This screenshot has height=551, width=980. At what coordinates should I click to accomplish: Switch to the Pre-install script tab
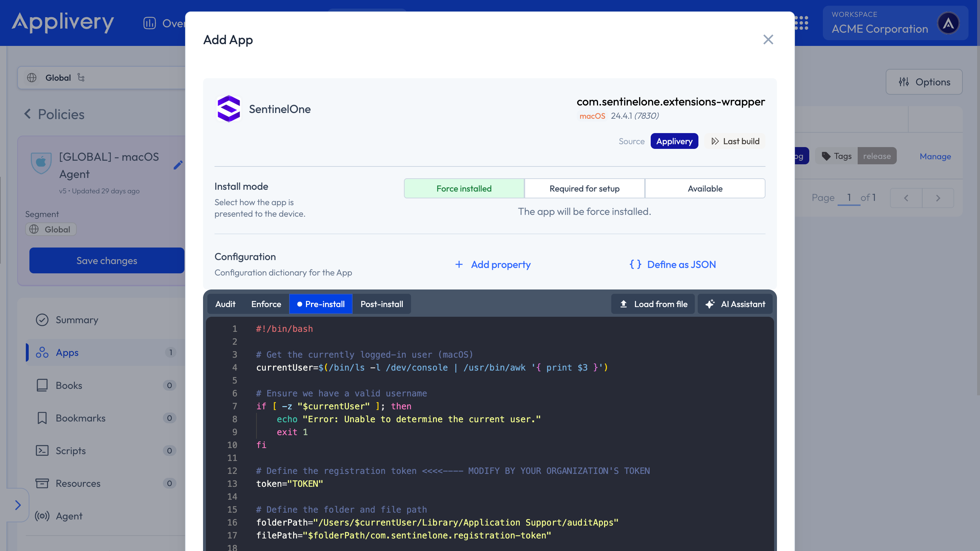[x=321, y=304]
